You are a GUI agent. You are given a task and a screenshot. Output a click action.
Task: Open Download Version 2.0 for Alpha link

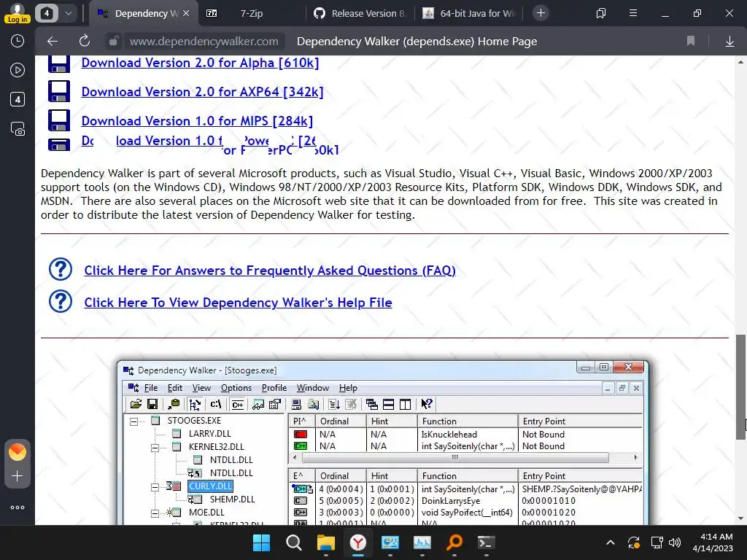pyautogui.click(x=200, y=63)
